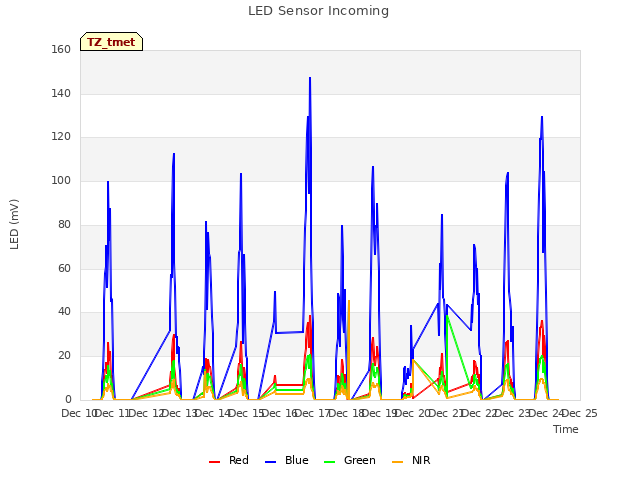Click the Dec 25 x-axis label
Viewport: 640px width, 480px height.
point(580,413)
